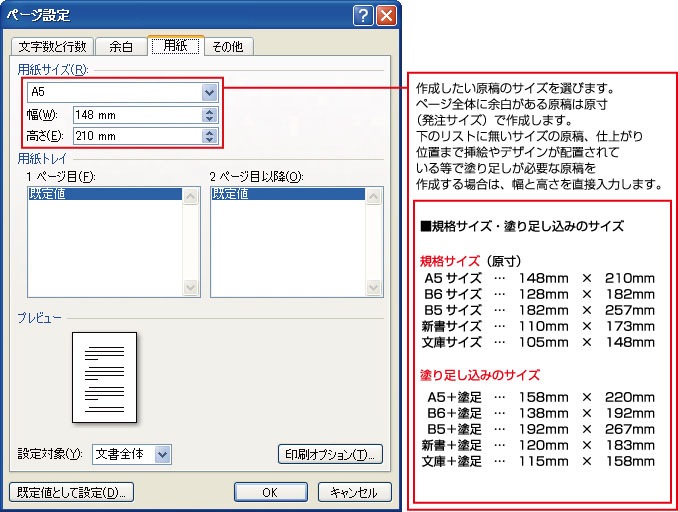Select the 用紙 tab
This screenshot has width=678, height=512.
175,45
